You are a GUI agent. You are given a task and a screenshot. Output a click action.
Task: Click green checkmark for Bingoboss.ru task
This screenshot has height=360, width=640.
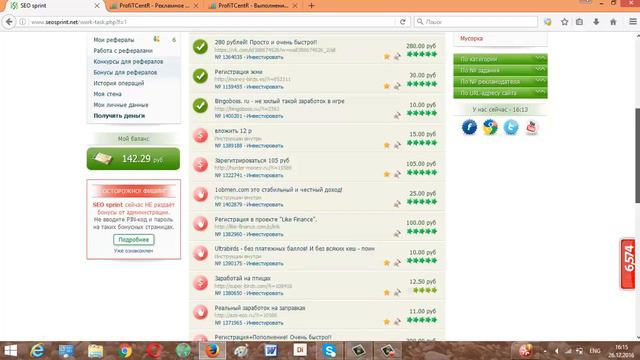coord(200,106)
